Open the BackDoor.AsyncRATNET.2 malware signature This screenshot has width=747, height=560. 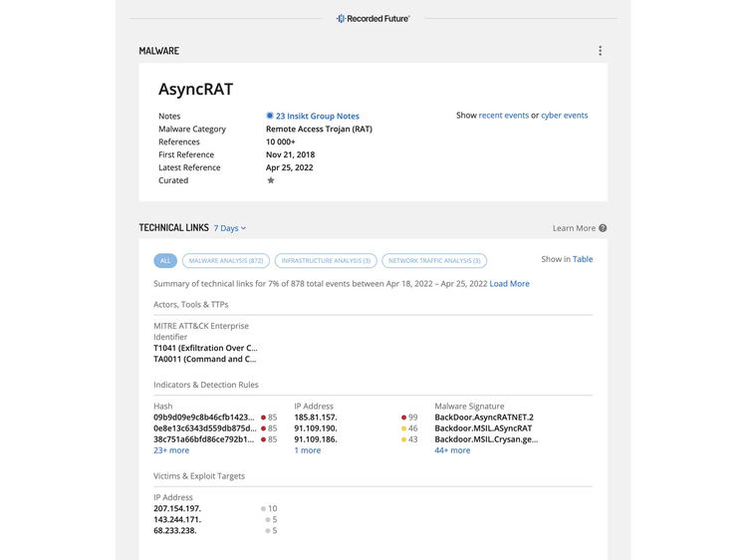[484, 417]
